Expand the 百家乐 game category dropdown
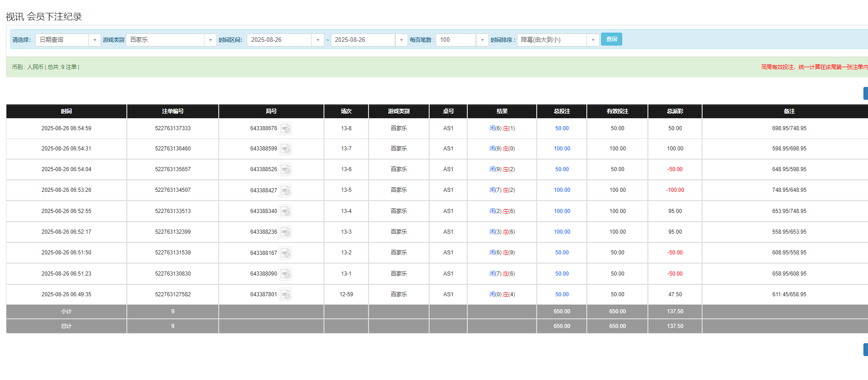This screenshot has width=868, height=380. tap(210, 40)
